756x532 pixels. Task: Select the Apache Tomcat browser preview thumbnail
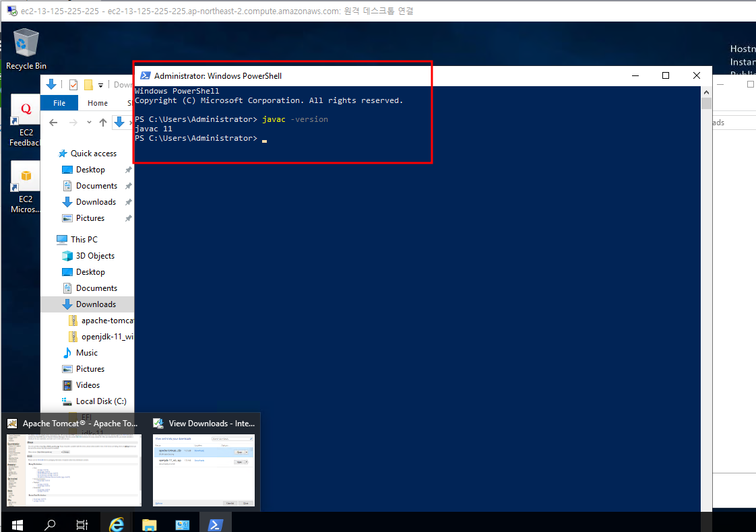point(74,470)
